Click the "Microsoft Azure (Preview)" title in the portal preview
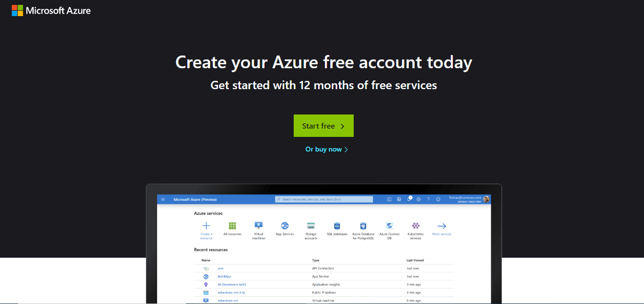 point(195,199)
